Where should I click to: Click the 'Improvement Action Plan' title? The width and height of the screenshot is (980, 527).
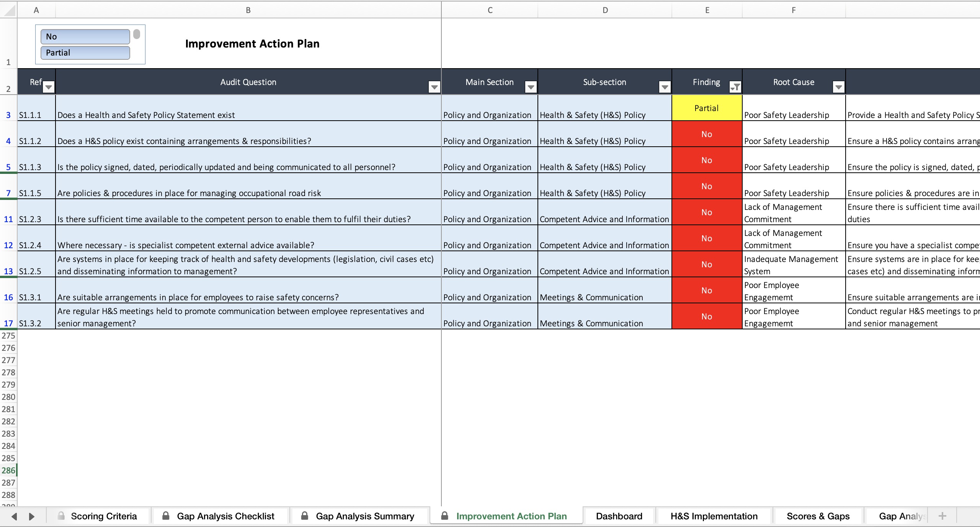coord(252,44)
